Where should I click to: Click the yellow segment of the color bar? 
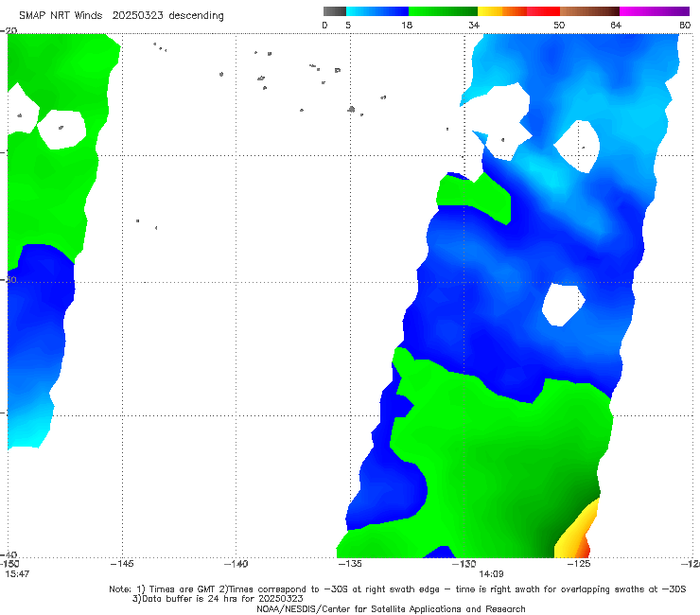pyautogui.click(x=490, y=11)
